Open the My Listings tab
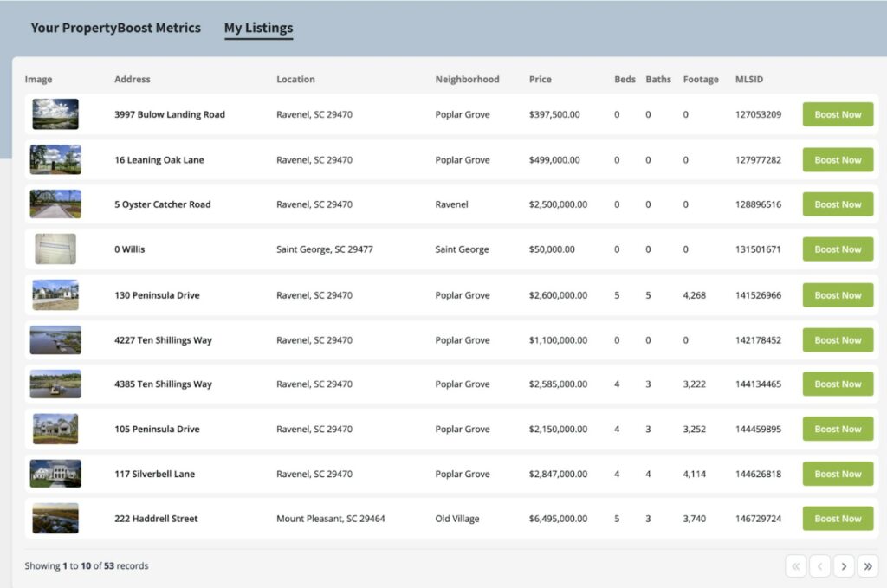 pos(258,29)
